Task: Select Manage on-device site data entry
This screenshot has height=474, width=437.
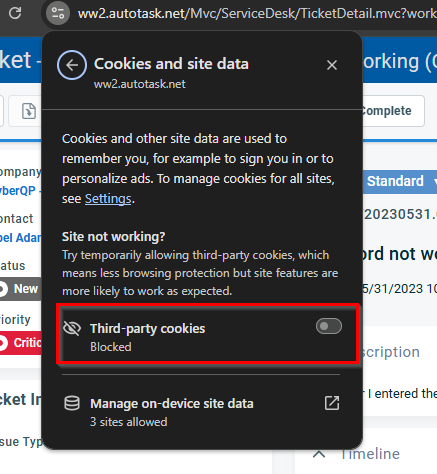Action: point(201,412)
